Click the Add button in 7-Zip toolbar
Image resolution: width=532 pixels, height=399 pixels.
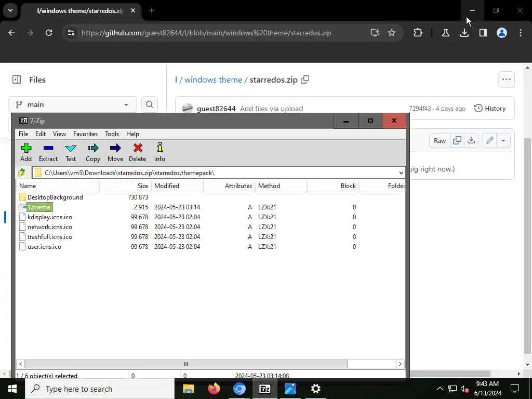26,152
